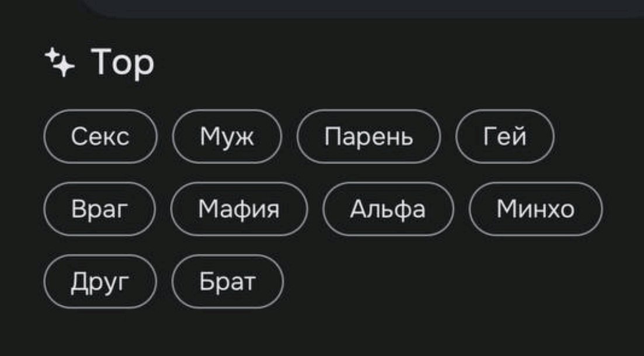Search using the Брат suggestion
Image resolution: width=644 pixels, height=356 pixels.
[x=228, y=281]
